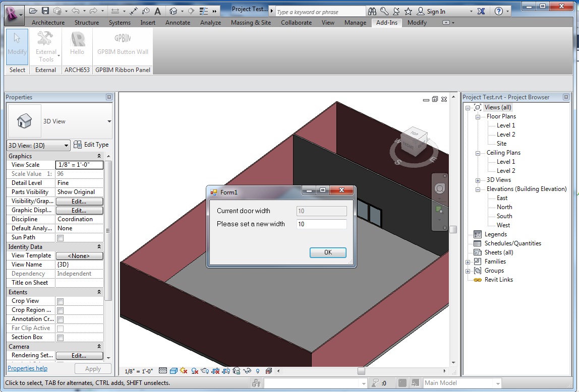Click the Help question mark icon

[498, 12]
